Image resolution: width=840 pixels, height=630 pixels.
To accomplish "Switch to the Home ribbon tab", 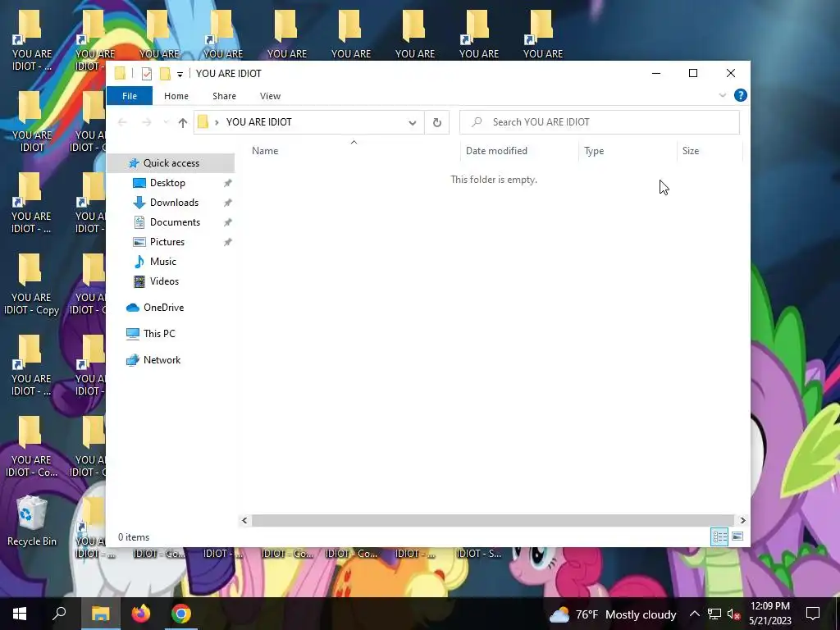I will click(176, 96).
